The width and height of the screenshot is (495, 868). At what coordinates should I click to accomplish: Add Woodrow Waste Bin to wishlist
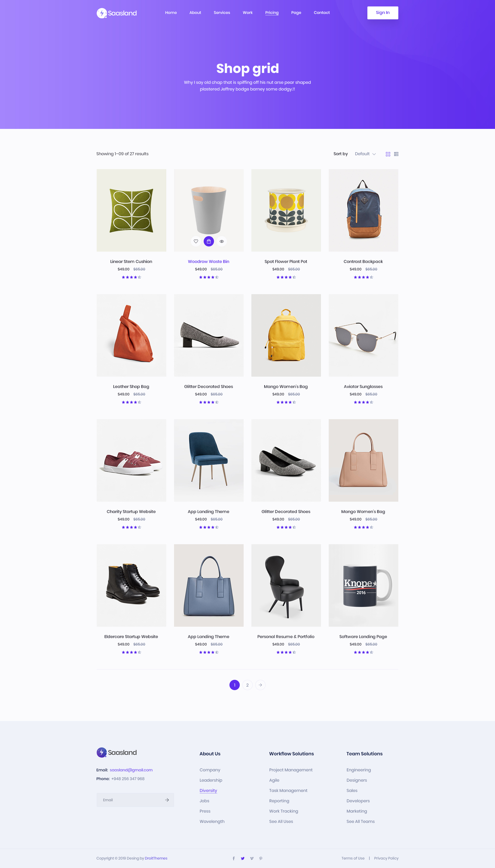click(196, 241)
